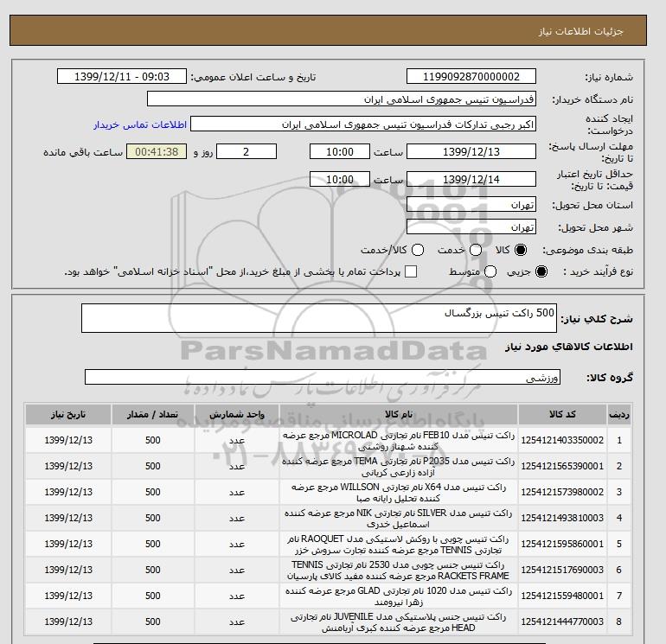Click price validity date 1399/12/14 field

pyautogui.click(x=471, y=179)
